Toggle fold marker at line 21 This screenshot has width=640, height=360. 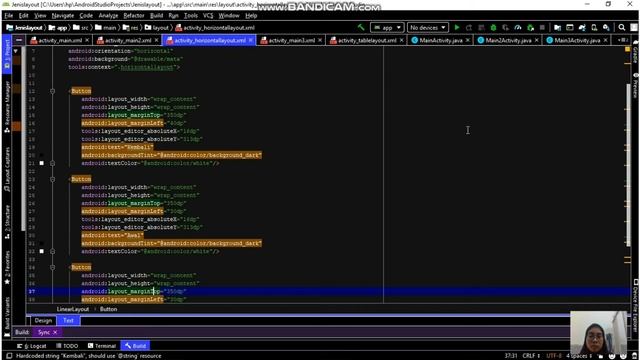click(52, 163)
